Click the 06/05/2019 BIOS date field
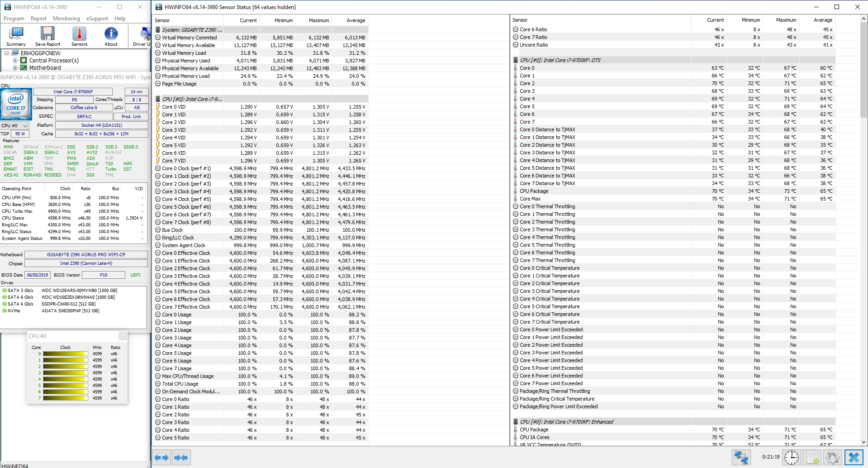 pyautogui.click(x=37, y=275)
